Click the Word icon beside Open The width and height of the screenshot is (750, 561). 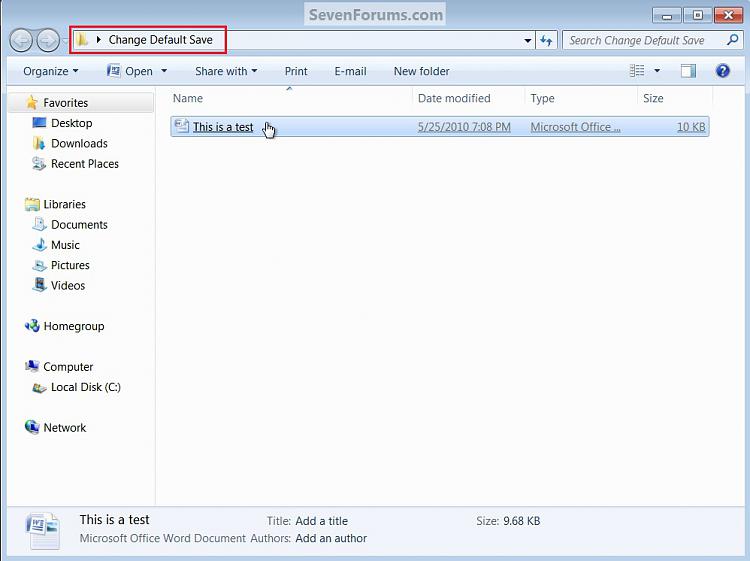coord(113,71)
